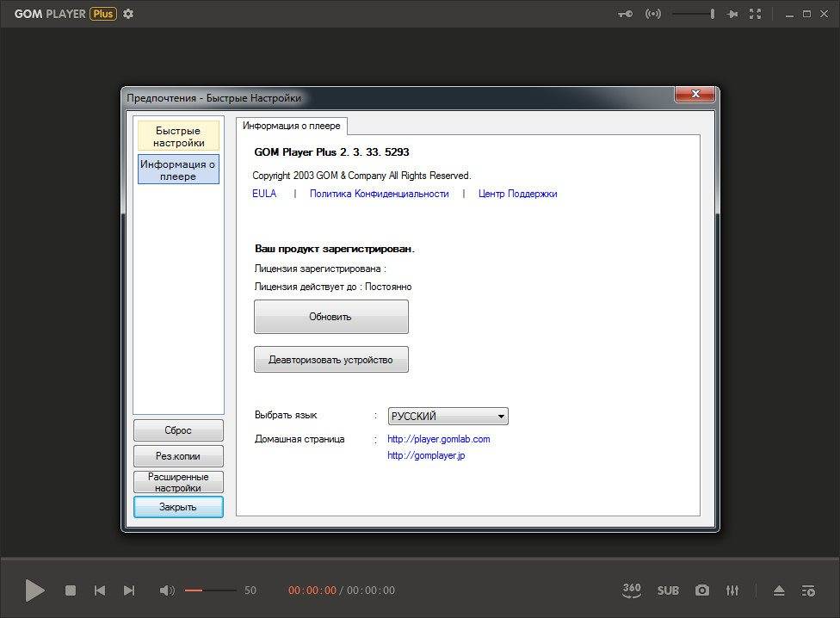Stop playback with the stop icon
Image resolution: width=840 pixels, height=618 pixels.
coord(71,590)
